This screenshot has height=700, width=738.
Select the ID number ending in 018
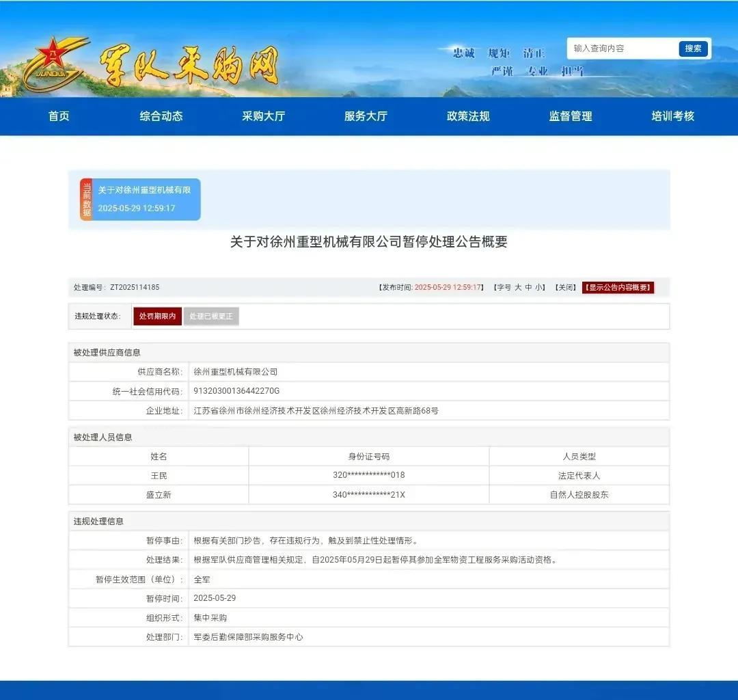tap(369, 476)
